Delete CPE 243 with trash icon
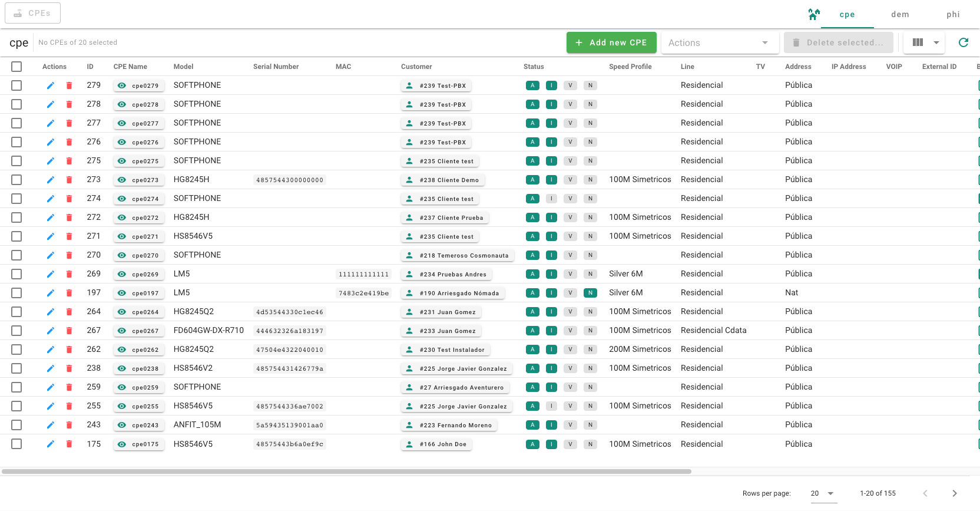980x511 pixels. [69, 425]
